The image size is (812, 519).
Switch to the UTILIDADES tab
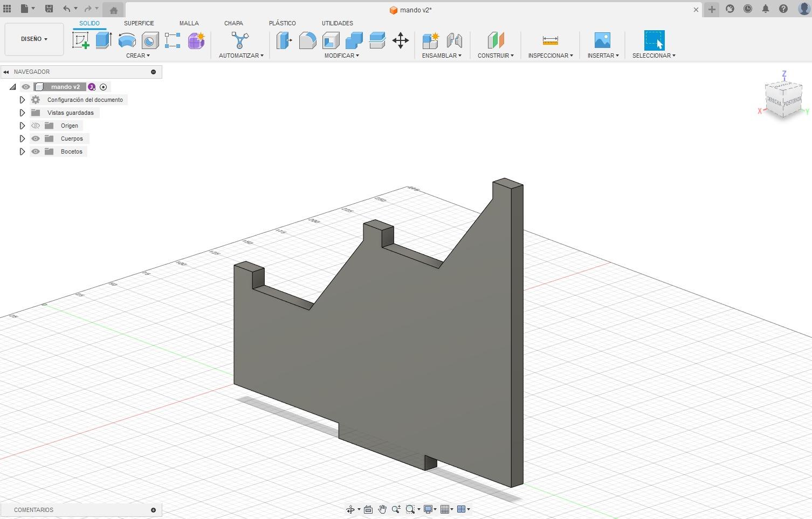pos(338,23)
